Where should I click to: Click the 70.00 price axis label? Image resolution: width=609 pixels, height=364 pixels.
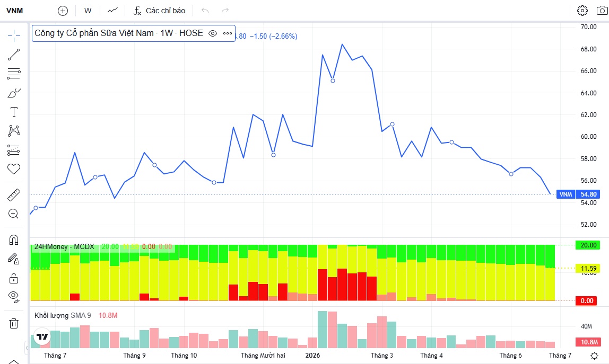click(x=588, y=27)
